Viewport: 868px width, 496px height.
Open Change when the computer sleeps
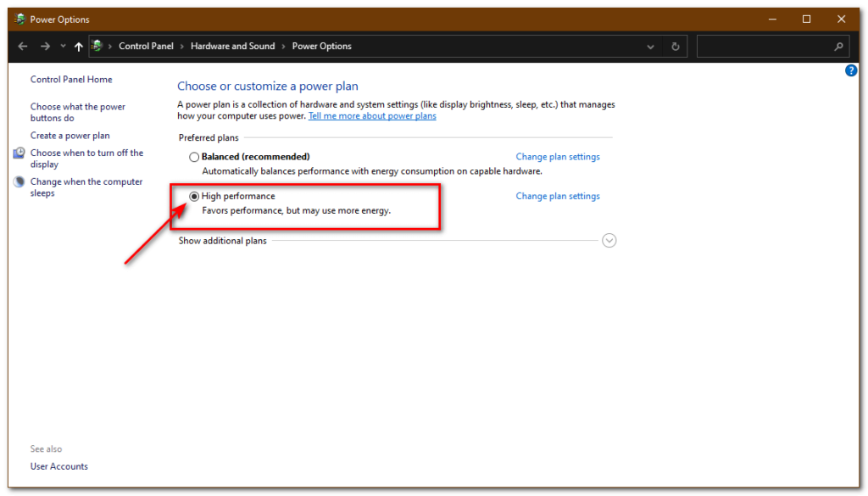click(86, 187)
